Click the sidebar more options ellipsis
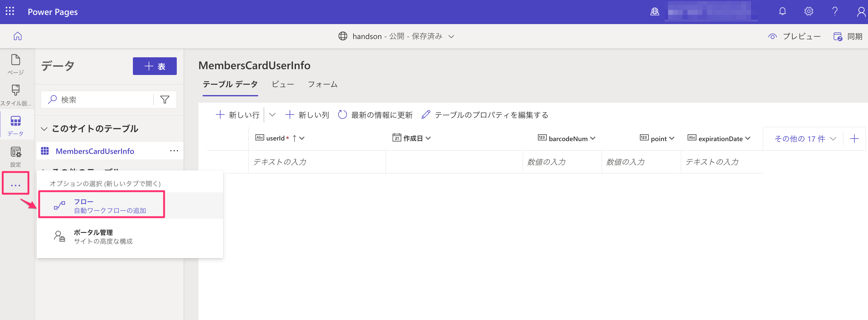 pos(16,185)
